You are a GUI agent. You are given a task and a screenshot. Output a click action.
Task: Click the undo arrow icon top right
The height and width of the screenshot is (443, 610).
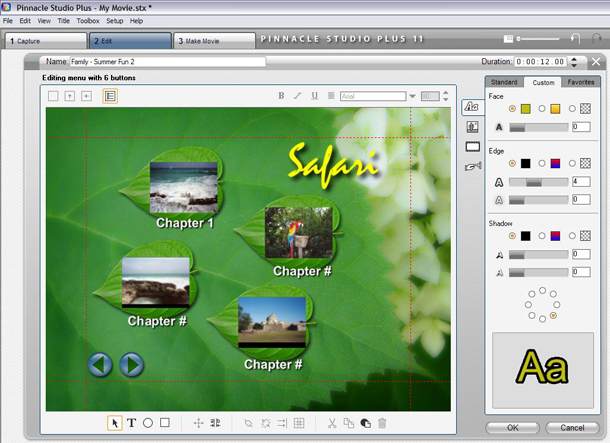(x=575, y=39)
